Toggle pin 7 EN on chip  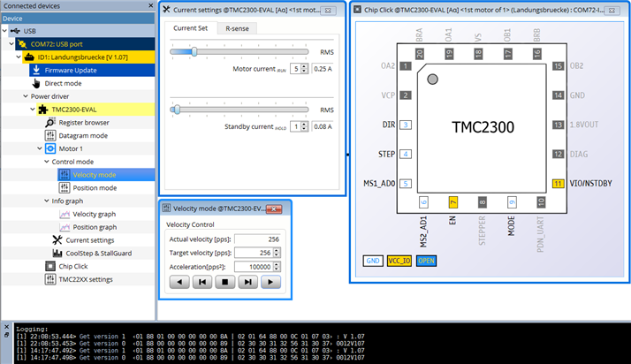[453, 202]
